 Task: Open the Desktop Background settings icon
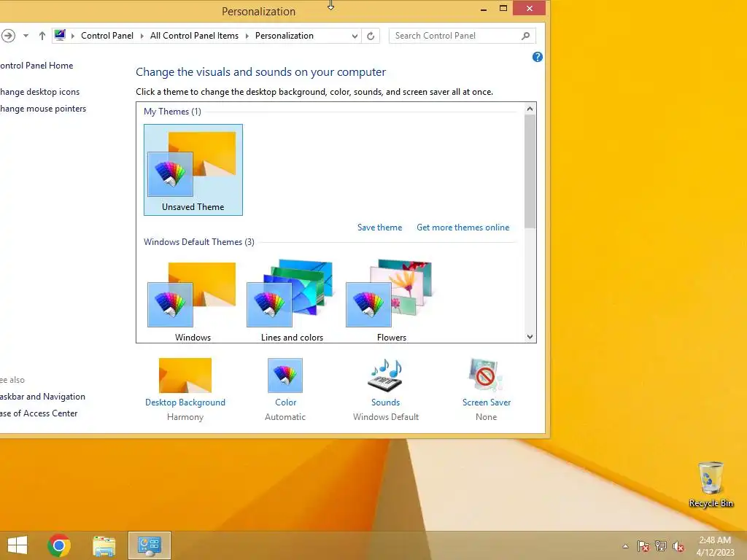click(185, 376)
